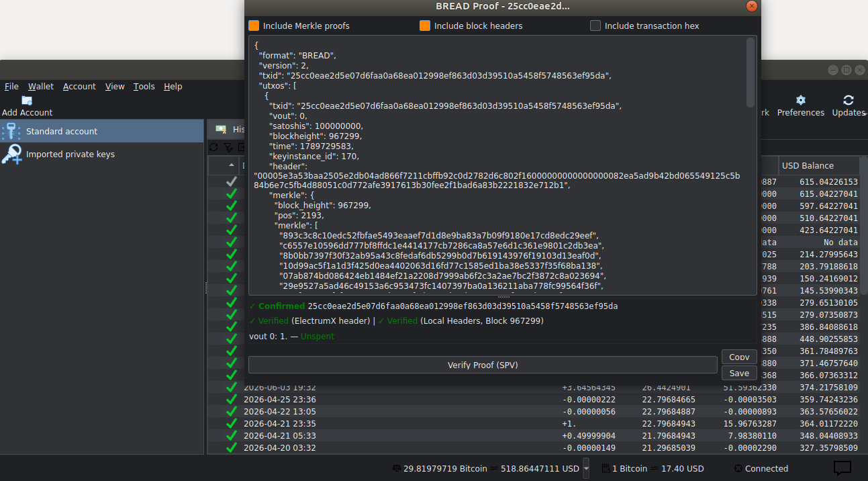Select the Imported private keys icon

pos(11,154)
